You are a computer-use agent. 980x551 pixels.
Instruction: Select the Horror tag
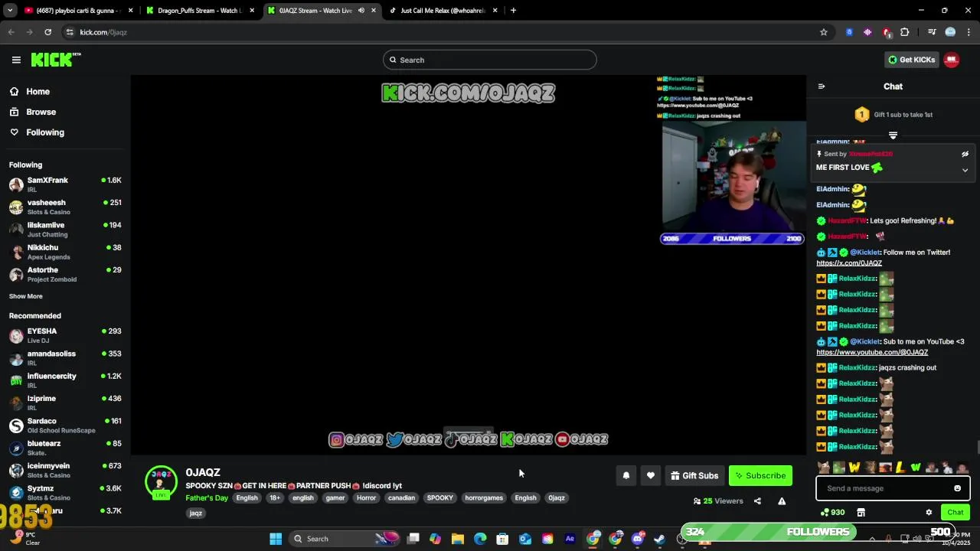[366, 498]
